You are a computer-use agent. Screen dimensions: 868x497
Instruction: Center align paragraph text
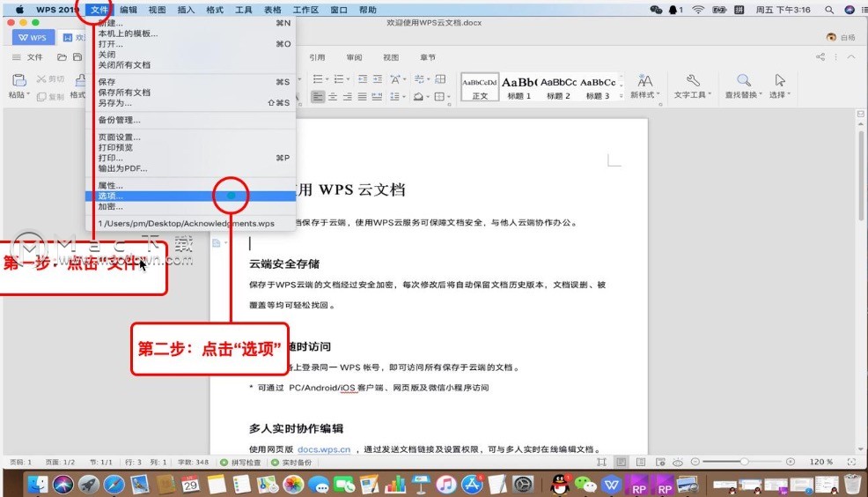333,97
